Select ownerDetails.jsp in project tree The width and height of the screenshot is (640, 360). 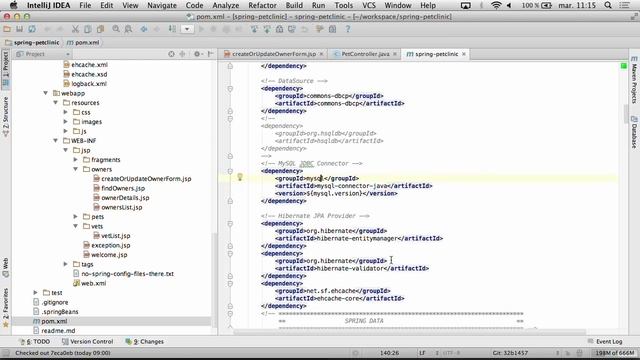pos(125,198)
